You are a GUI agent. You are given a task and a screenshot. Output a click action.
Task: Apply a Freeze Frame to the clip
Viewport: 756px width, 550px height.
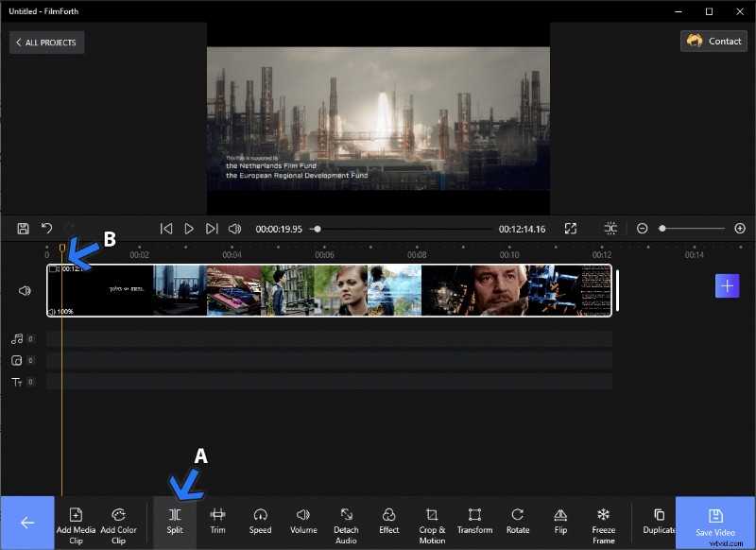[604, 521]
